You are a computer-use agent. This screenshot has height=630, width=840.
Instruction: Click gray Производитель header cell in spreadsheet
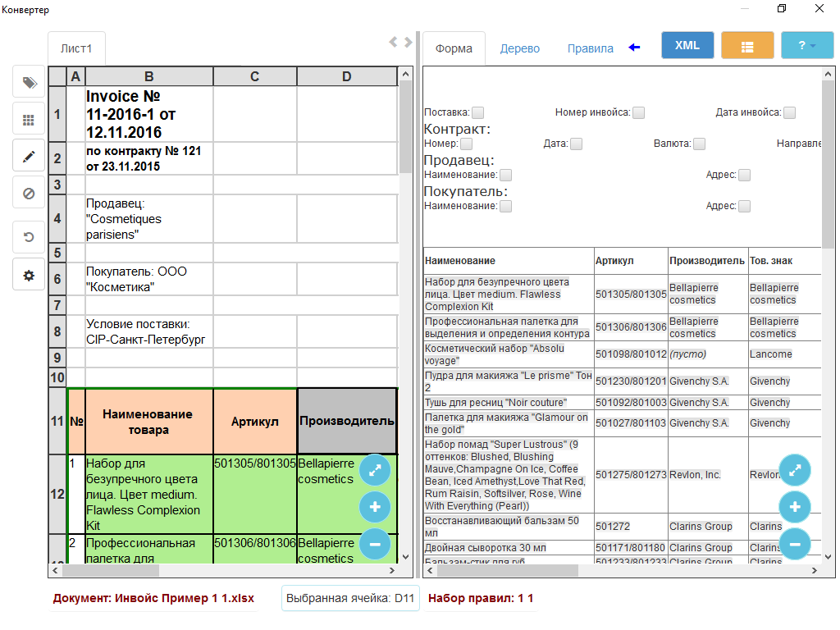pyautogui.click(x=347, y=422)
